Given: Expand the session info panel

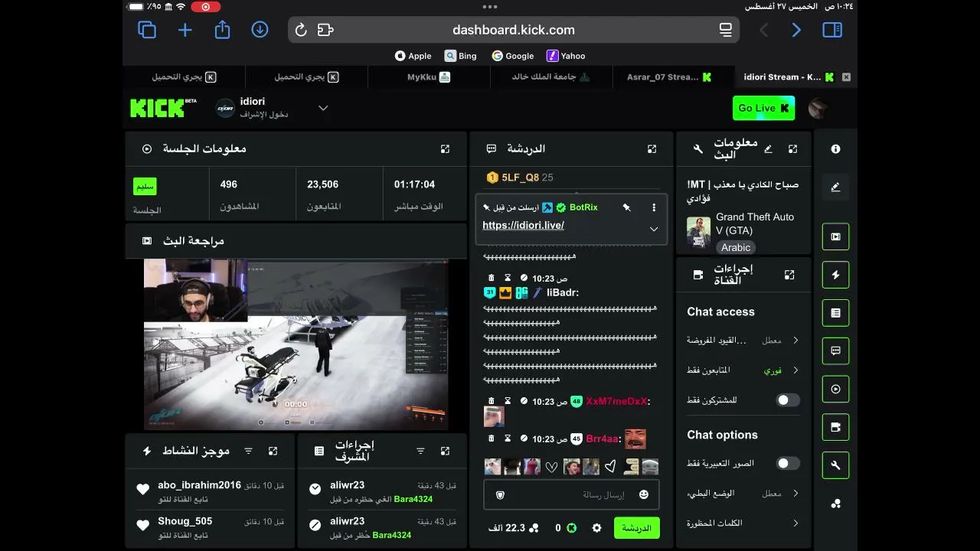Looking at the screenshot, I should pyautogui.click(x=445, y=149).
